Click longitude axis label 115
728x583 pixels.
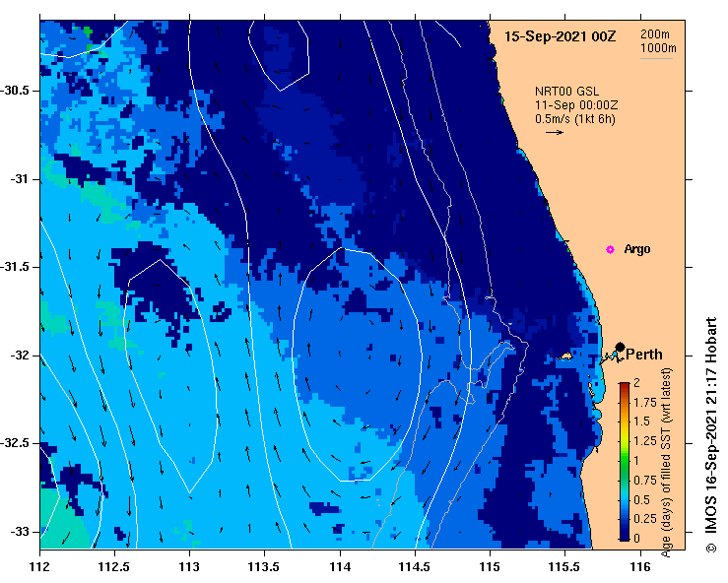point(490,567)
